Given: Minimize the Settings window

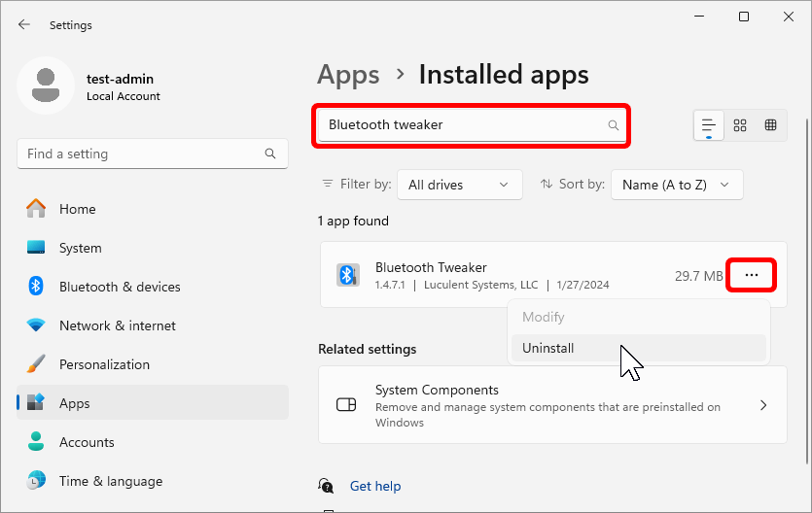Looking at the screenshot, I should (x=699, y=17).
